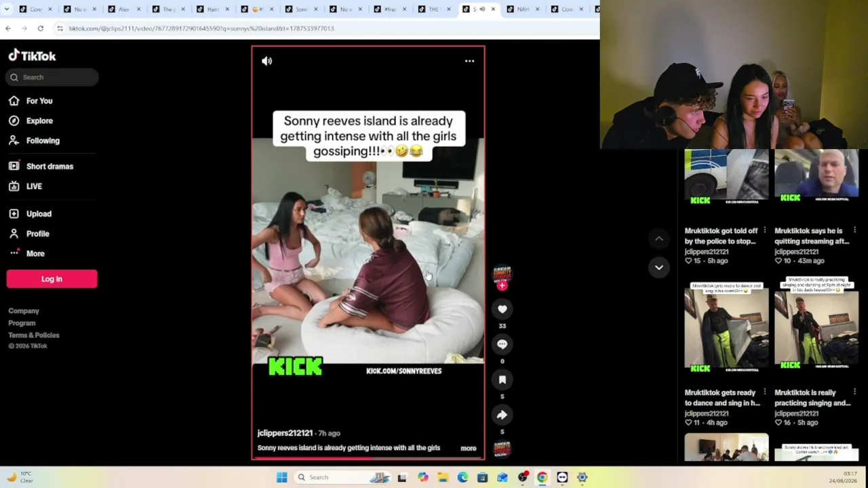Viewport: 868px width, 488px height.
Task: Open options for 'got told off by the police' video
Action: (765, 230)
